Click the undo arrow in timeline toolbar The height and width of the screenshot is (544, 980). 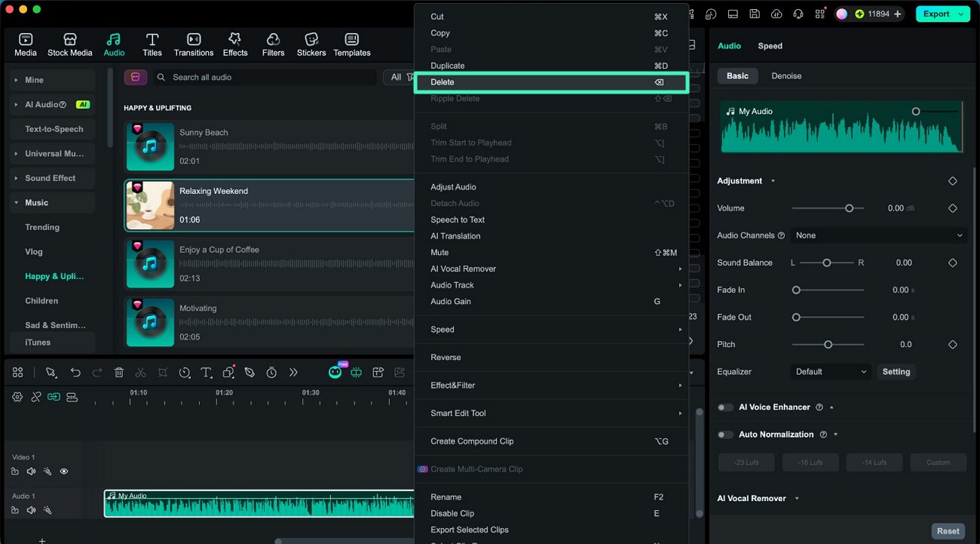[75, 372]
